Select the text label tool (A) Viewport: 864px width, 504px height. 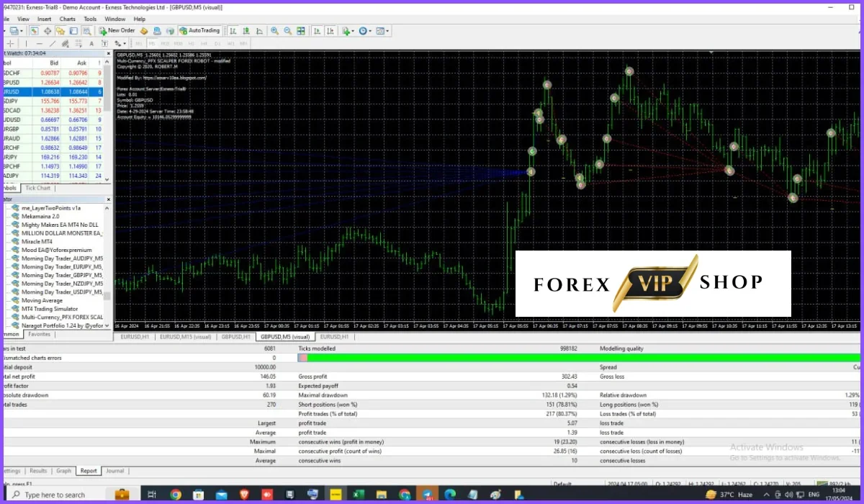[x=91, y=43]
